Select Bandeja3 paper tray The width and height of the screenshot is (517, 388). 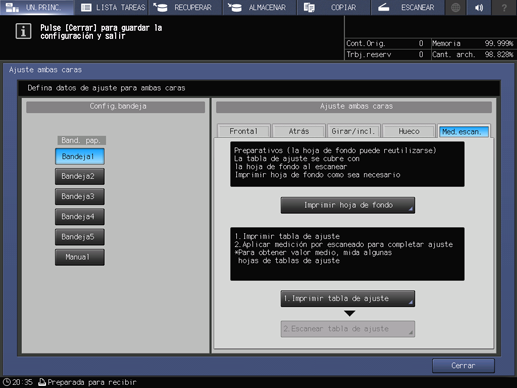pyautogui.click(x=80, y=197)
